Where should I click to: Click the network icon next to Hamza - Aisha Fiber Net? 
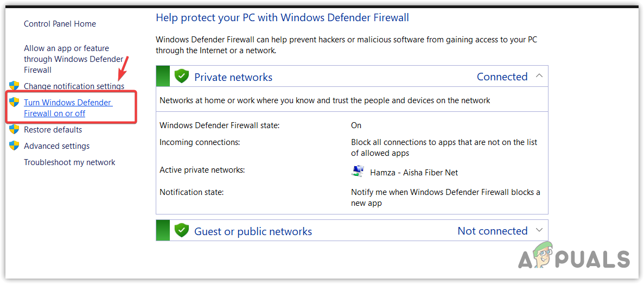tap(358, 172)
